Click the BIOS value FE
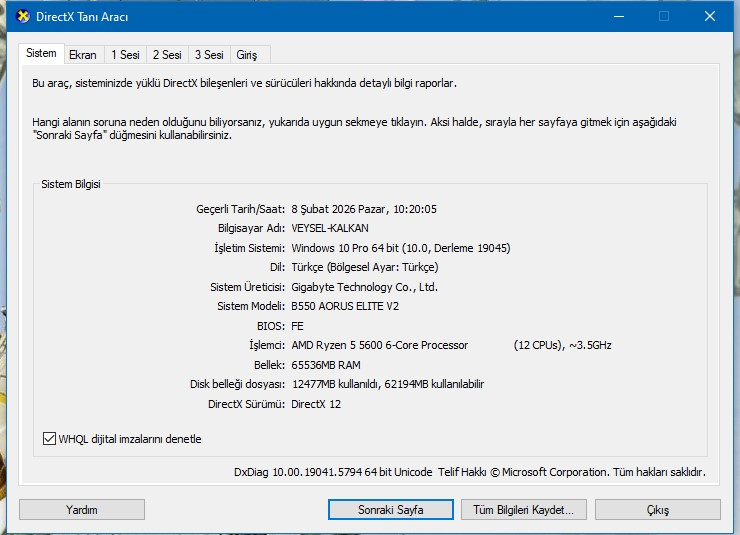Screen dimensions: 740x535 [x=297, y=326]
